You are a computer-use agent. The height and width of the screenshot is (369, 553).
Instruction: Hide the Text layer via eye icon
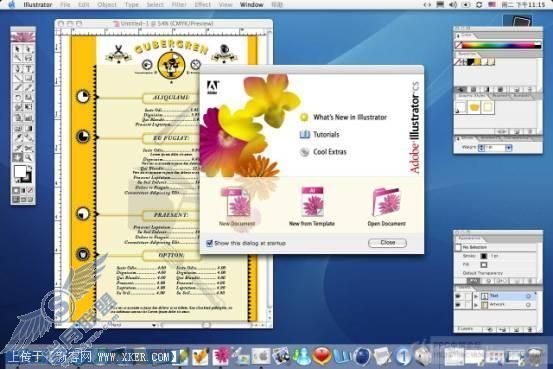[458, 296]
